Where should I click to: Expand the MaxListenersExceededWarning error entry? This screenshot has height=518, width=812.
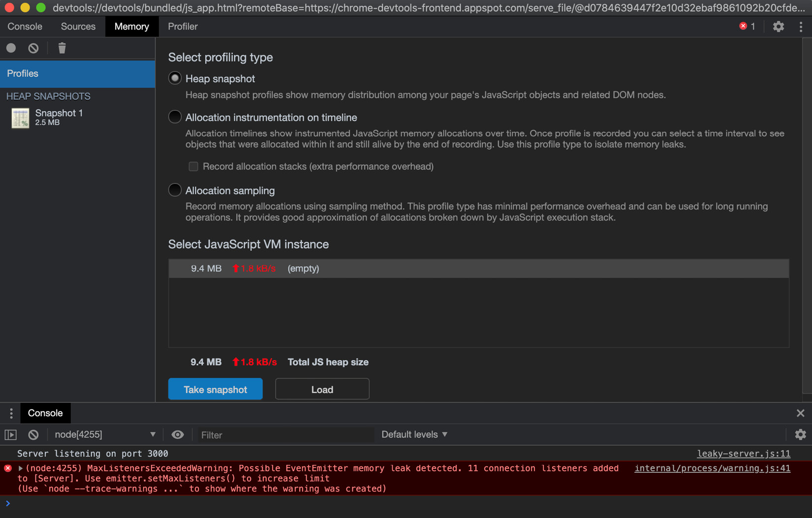pyautogui.click(x=21, y=468)
